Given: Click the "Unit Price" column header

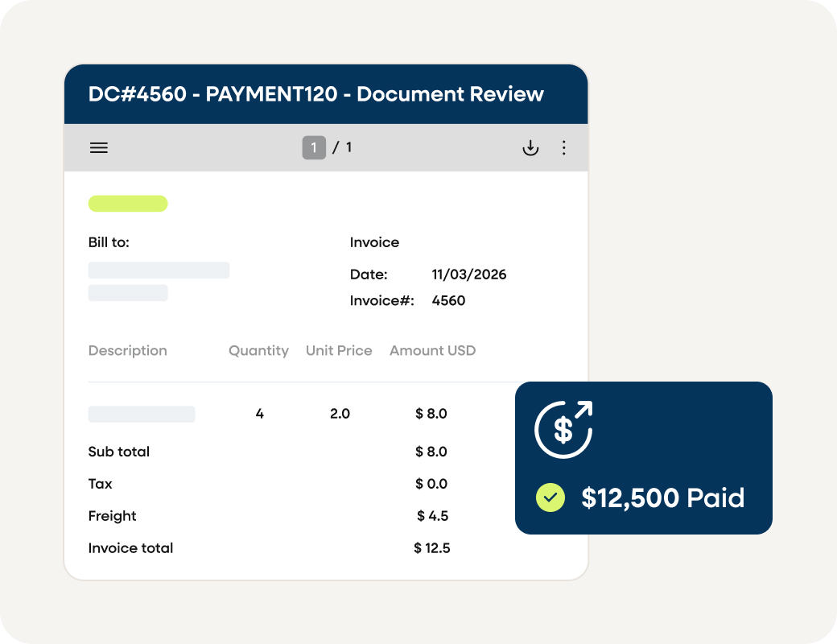Looking at the screenshot, I should tap(339, 351).
